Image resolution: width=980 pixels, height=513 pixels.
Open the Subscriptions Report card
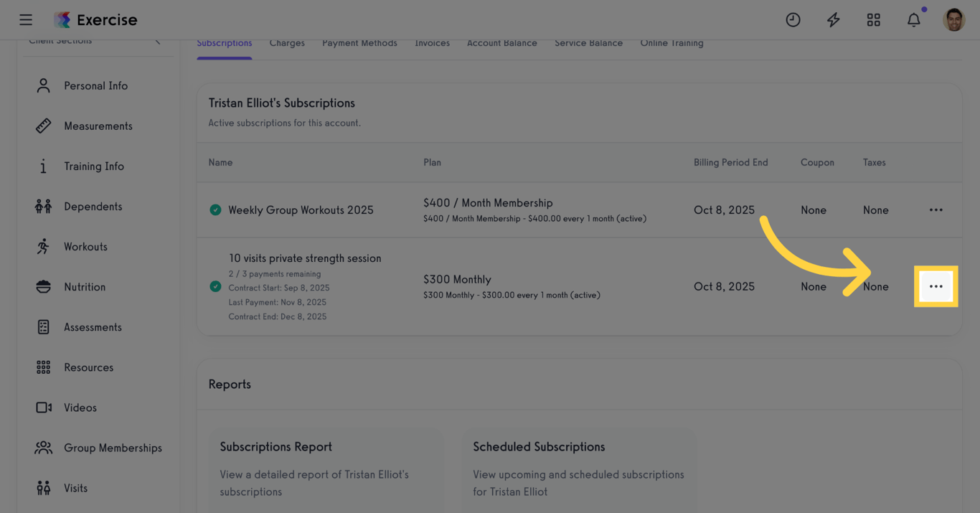pos(326,469)
